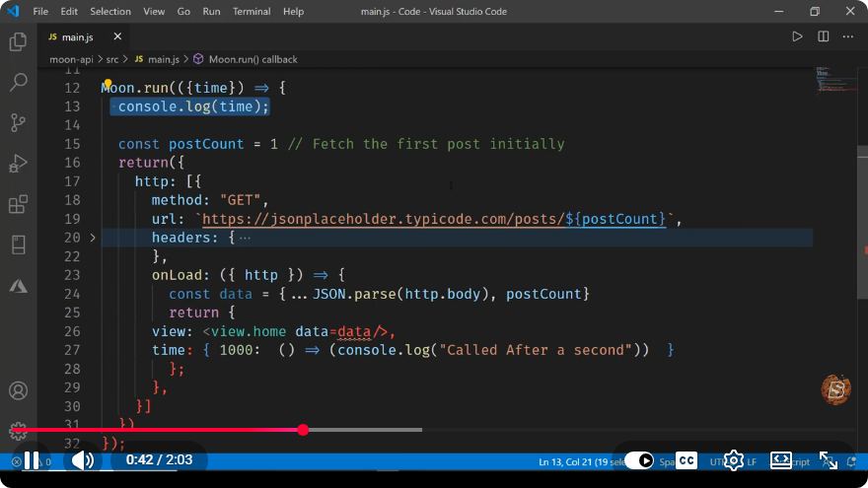
Task: Open the Explorer view in activity bar
Action: point(18,42)
